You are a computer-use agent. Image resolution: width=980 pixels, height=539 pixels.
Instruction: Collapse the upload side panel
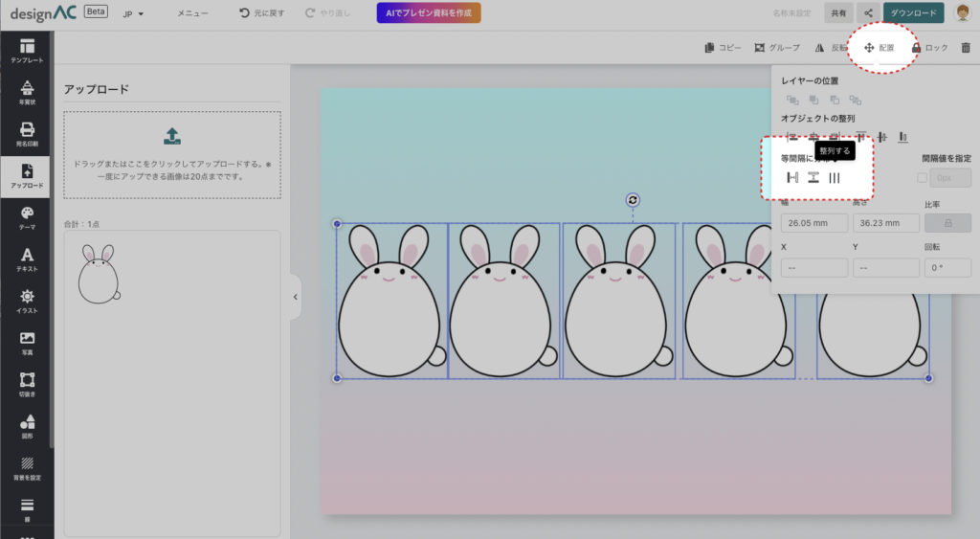click(x=295, y=297)
